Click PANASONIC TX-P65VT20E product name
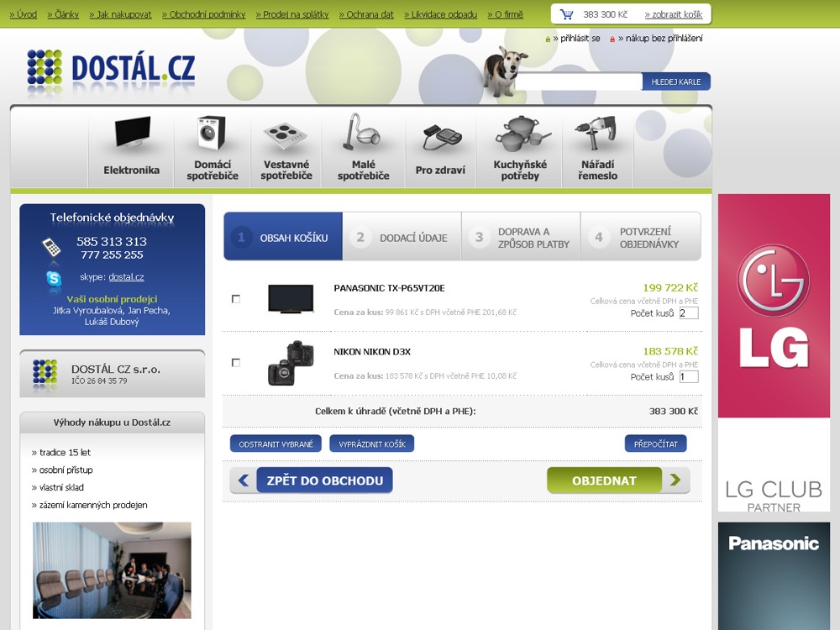Viewport: 840px width, 630px height. 390,288
